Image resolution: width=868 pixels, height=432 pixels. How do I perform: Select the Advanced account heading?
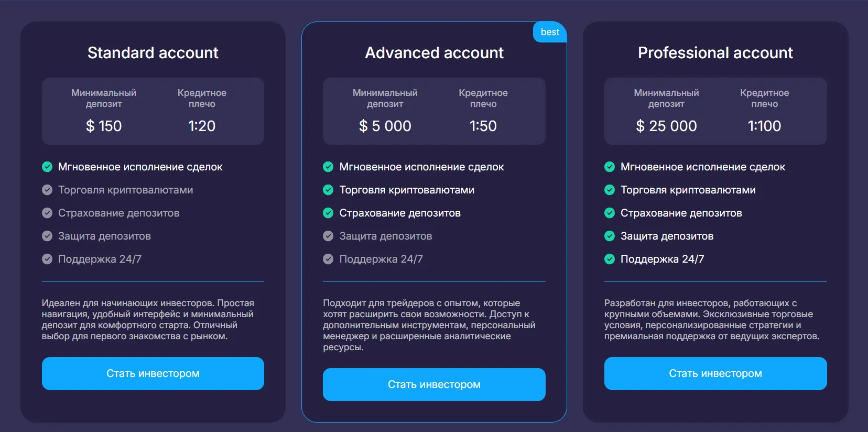click(434, 53)
